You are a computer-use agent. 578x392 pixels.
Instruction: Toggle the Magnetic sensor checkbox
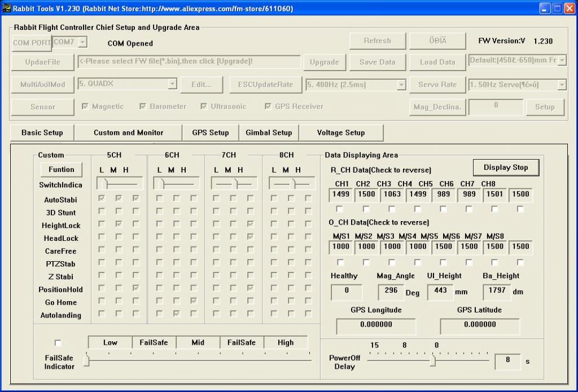pos(85,106)
